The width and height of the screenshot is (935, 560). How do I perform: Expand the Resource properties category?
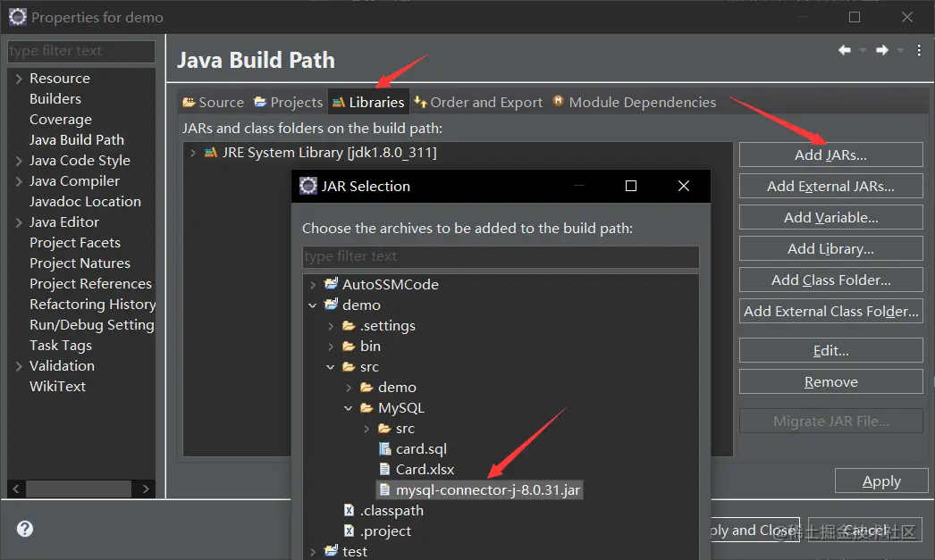tap(19, 79)
